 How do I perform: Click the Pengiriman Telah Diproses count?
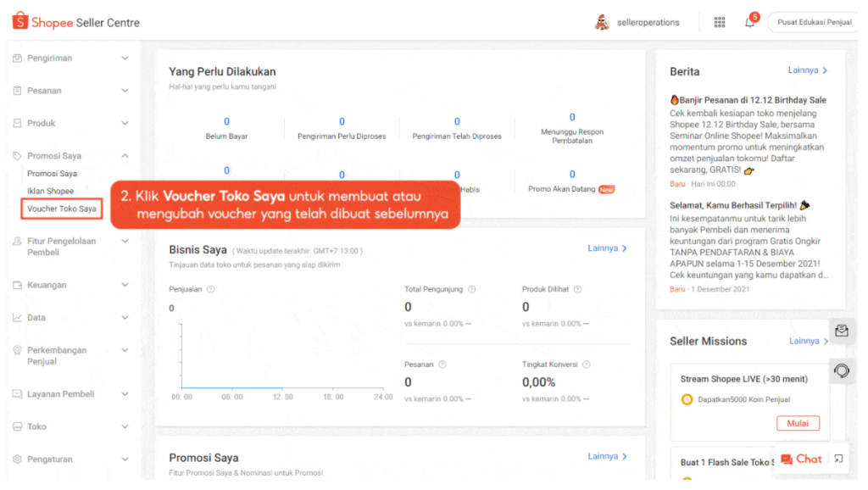[x=457, y=122]
